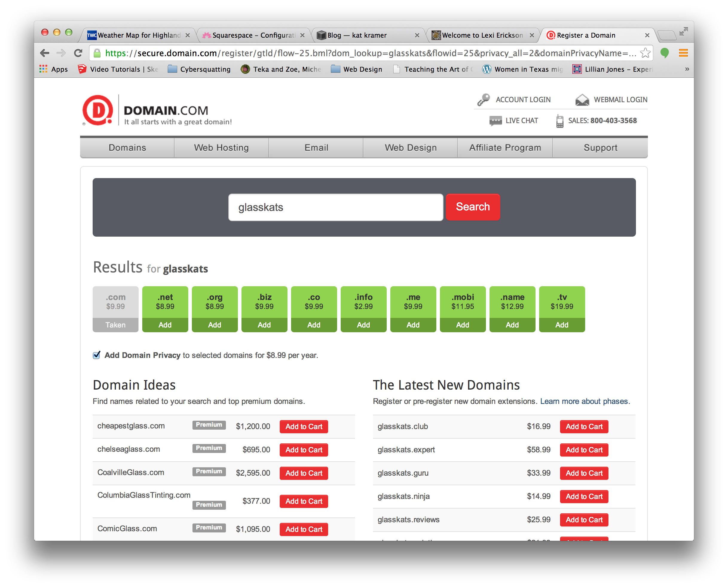Image resolution: width=728 pixels, height=588 pixels.
Task: Open Video Tutorials bookmark
Action: tap(118, 69)
